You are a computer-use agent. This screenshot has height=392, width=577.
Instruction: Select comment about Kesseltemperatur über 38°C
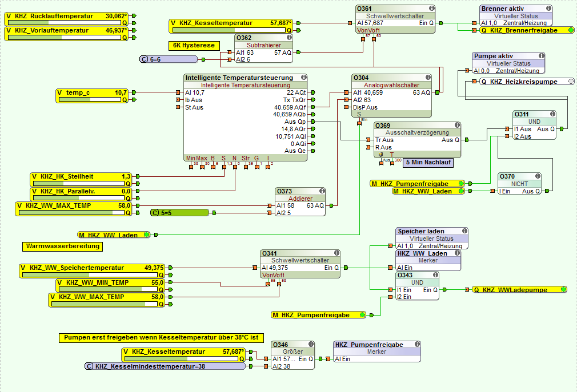click(x=161, y=338)
